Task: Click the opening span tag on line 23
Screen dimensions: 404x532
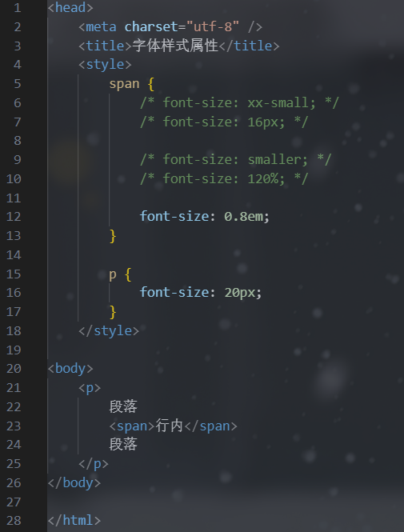Action: click(x=132, y=426)
